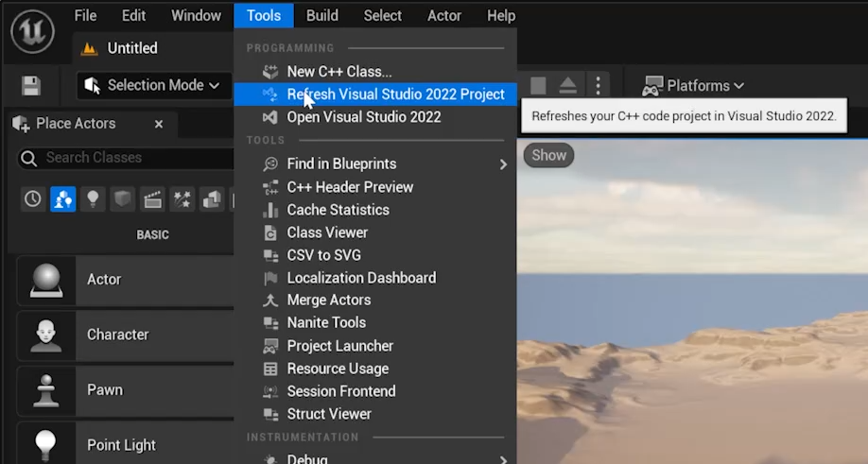Open play options three-dot menu
Viewport: 868px width, 464px height.
pyautogui.click(x=598, y=86)
